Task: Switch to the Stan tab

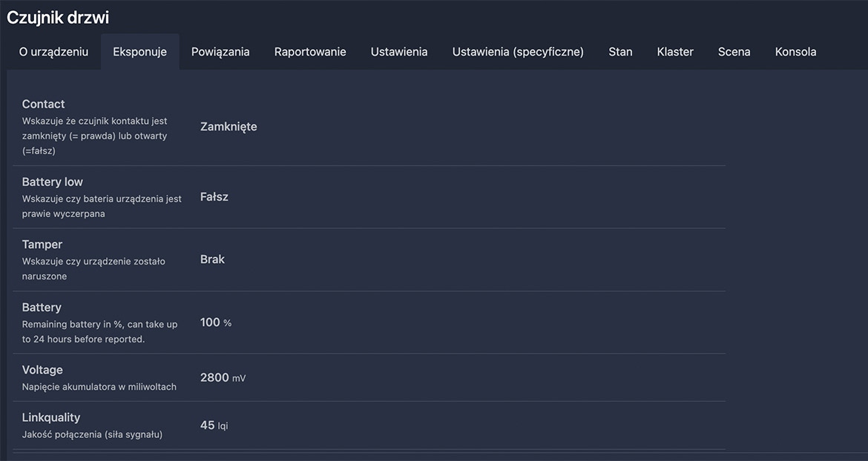Action: pyautogui.click(x=620, y=52)
